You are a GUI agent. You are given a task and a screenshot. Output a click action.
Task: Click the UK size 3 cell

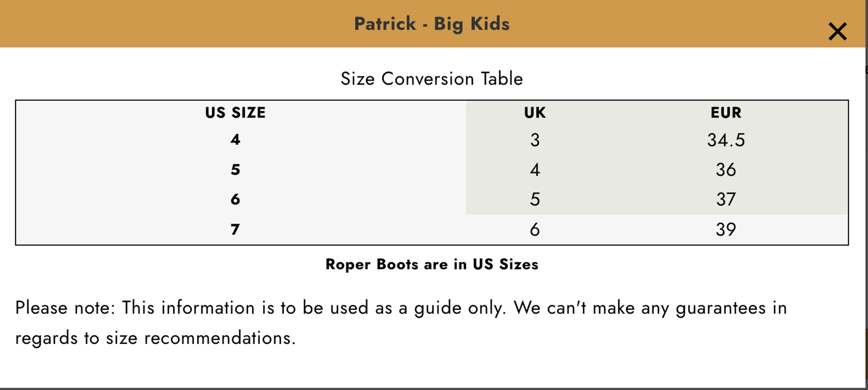[535, 140]
